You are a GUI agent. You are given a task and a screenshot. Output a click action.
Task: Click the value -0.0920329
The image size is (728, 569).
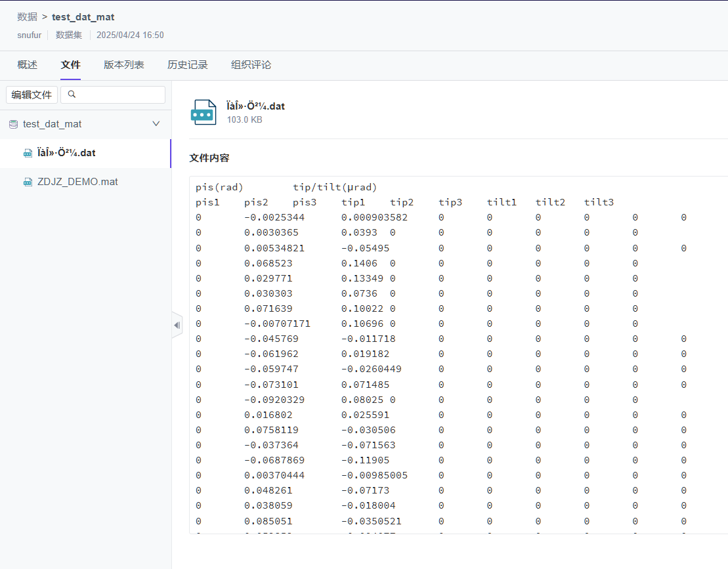coord(274,400)
